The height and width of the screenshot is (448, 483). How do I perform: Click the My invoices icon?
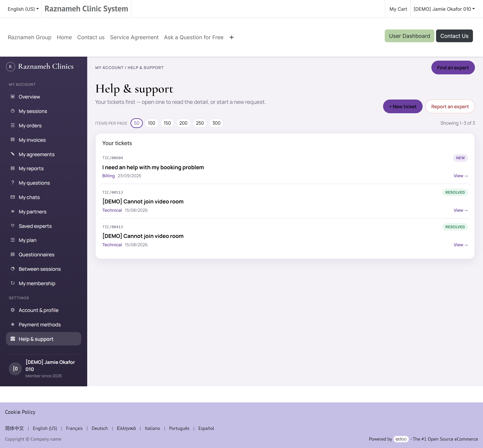coord(13,140)
